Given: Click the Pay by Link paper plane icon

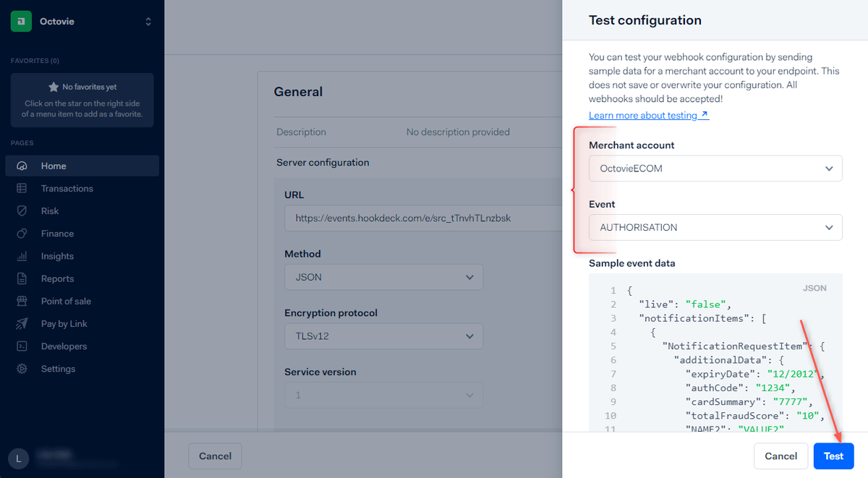Looking at the screenshot, I should pos(22,323).
